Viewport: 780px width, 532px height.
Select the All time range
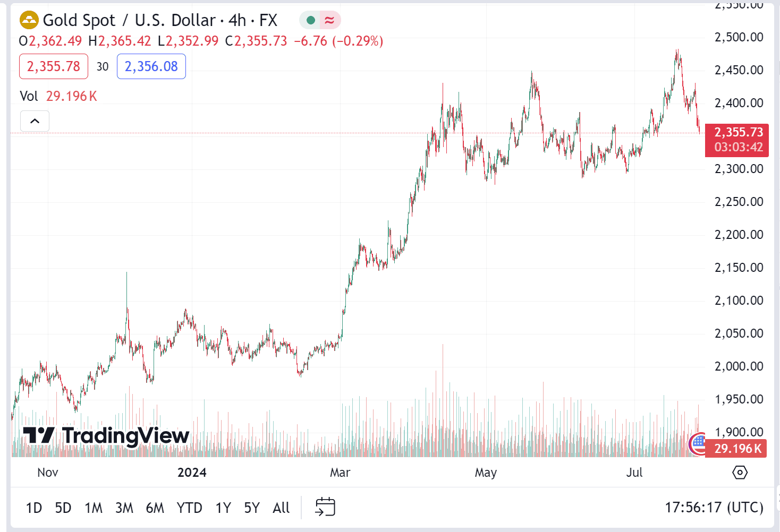(281, 508)
